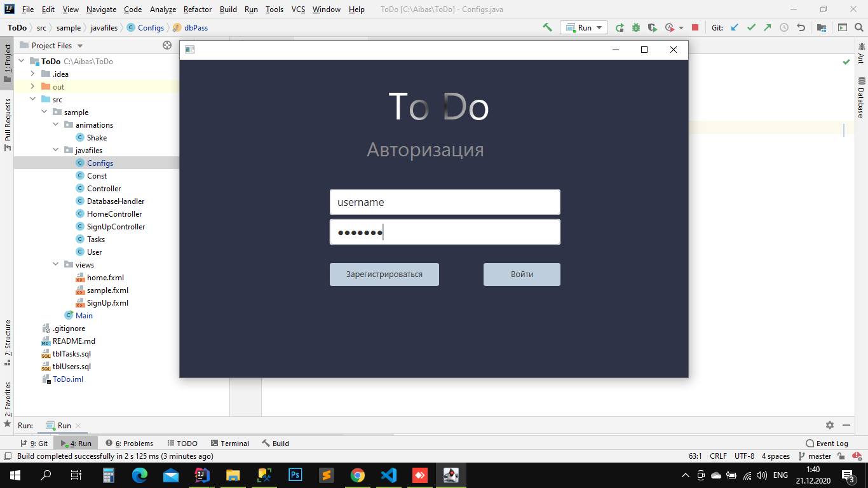Click the Build project hammer icon

[x=548, y=27]
